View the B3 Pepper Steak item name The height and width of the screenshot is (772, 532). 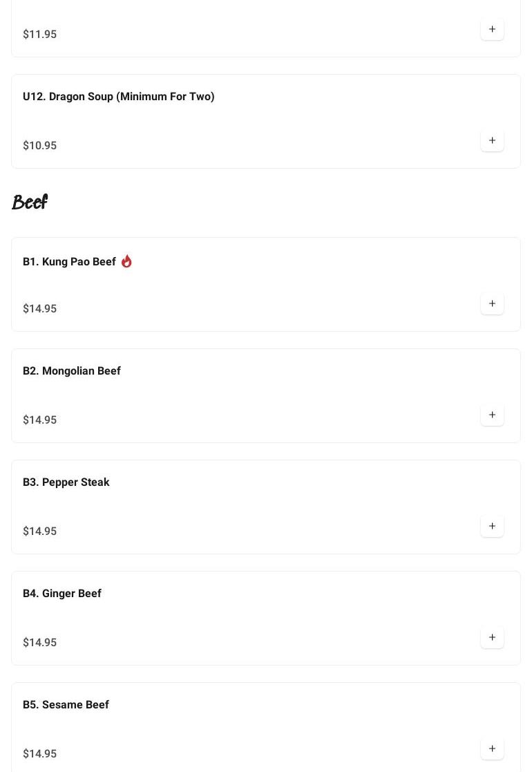click(x=66, y=482)
